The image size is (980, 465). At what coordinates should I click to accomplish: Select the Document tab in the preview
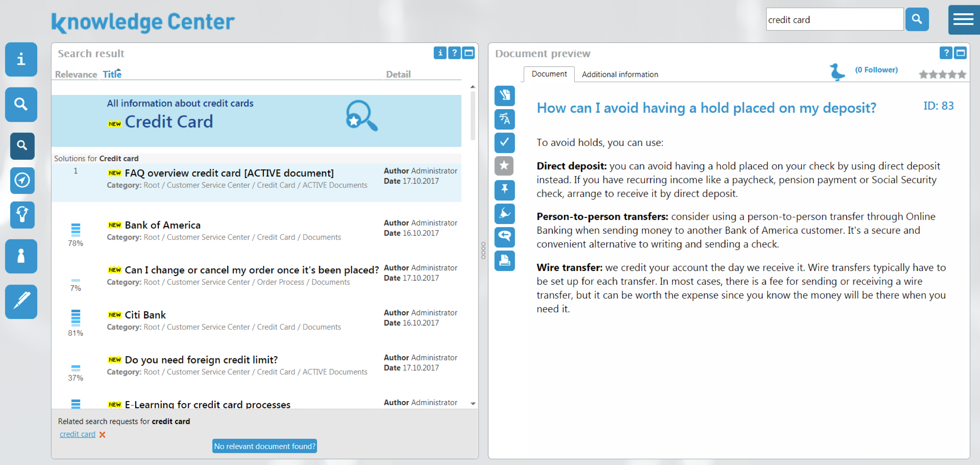click(x=549, y=74)
